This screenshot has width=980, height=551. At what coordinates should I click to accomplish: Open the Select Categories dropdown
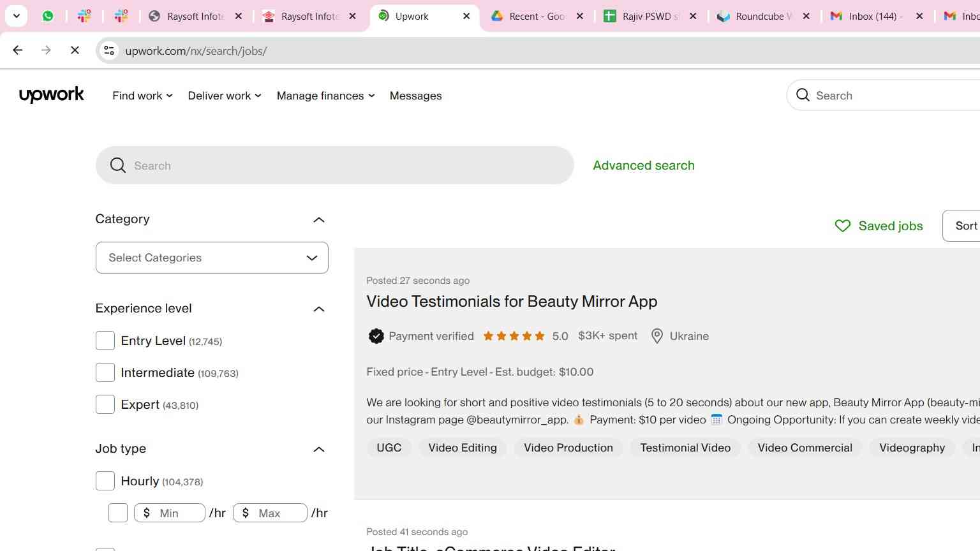click(212, 258)
